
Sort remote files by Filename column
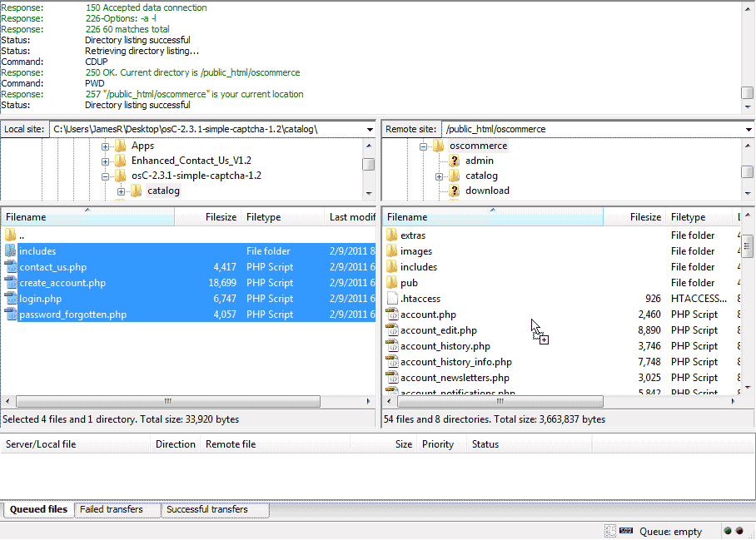pyautogui.click(x=493, y=217)
